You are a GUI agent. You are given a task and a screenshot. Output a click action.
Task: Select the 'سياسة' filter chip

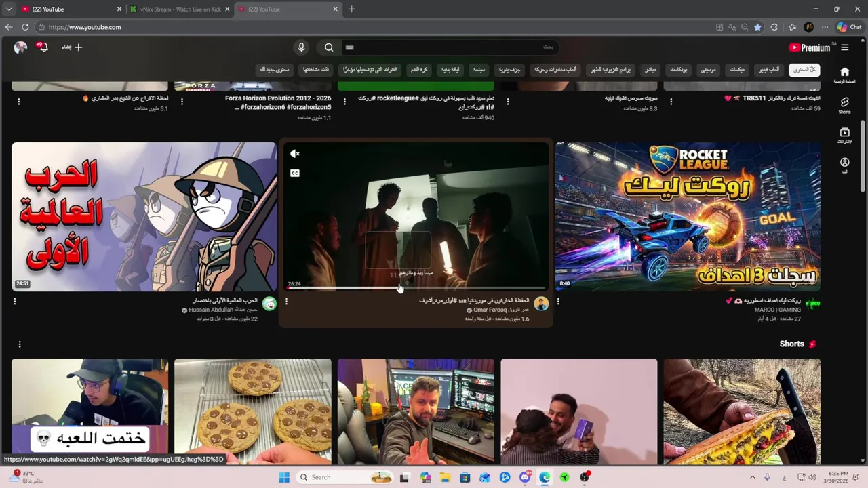pyautogui.click(x=479, y=70)
